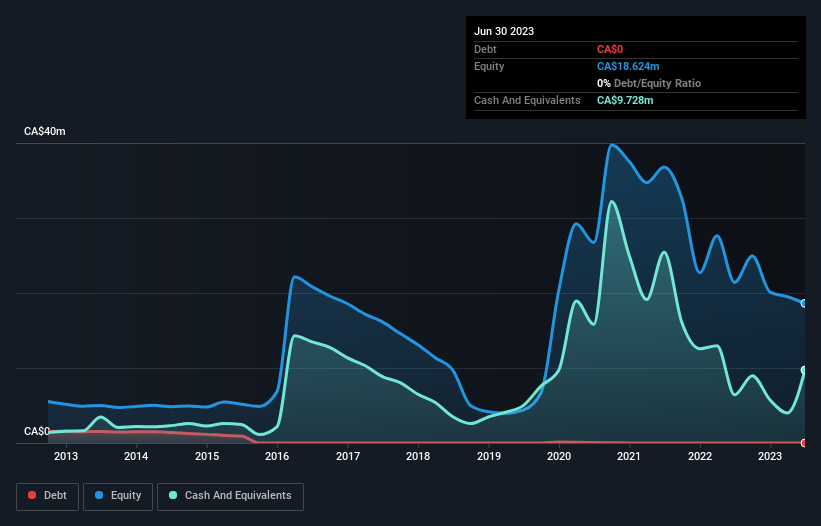Click the 0% Debt/Equity Ratio text
This screenshot has height=526, width=821.
[x=649, y=83]
